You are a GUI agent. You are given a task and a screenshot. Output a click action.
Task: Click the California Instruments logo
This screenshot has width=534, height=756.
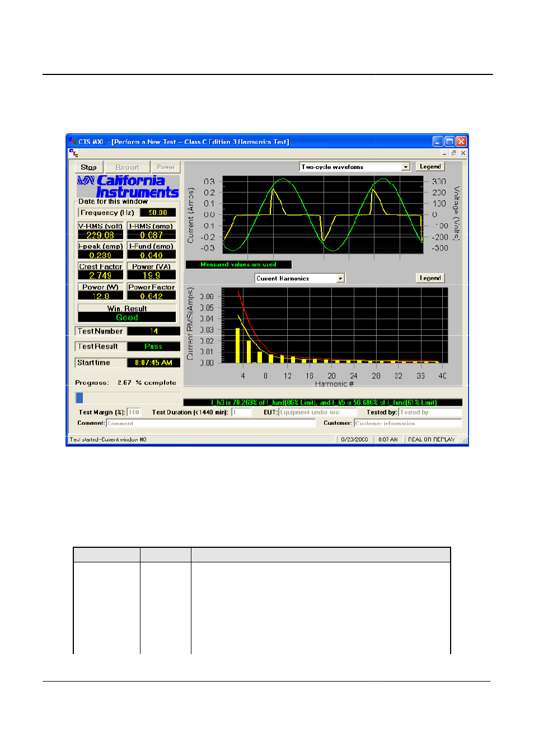pyautogui.click(x=128, y=187)
